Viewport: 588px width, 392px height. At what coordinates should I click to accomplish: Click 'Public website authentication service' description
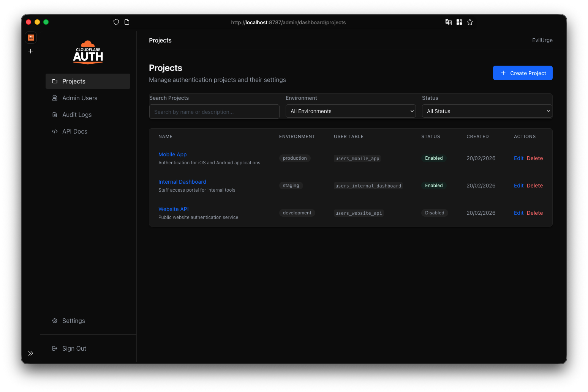click(x=198, y=217)
